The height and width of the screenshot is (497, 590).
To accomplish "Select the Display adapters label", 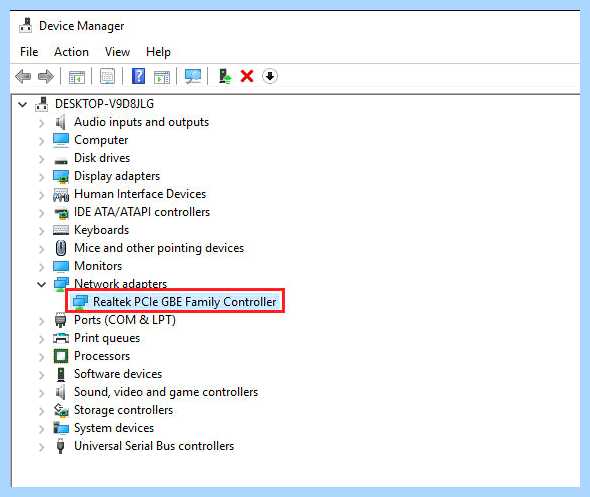I will point(117,176).
